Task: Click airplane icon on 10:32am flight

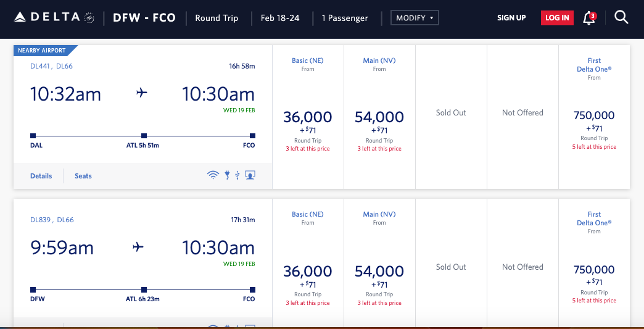Action: (x=142, y=94)
